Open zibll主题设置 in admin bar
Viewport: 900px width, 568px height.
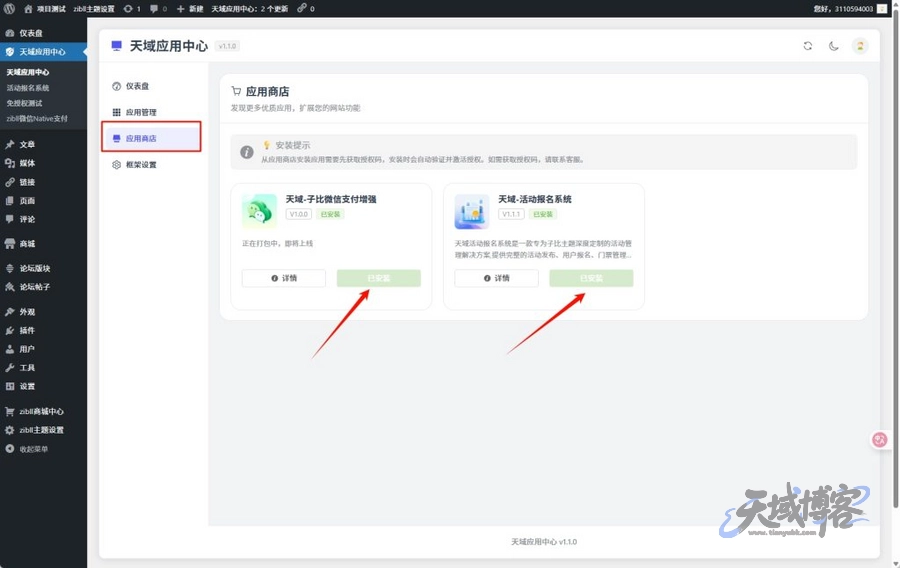(x=94, y=9)
